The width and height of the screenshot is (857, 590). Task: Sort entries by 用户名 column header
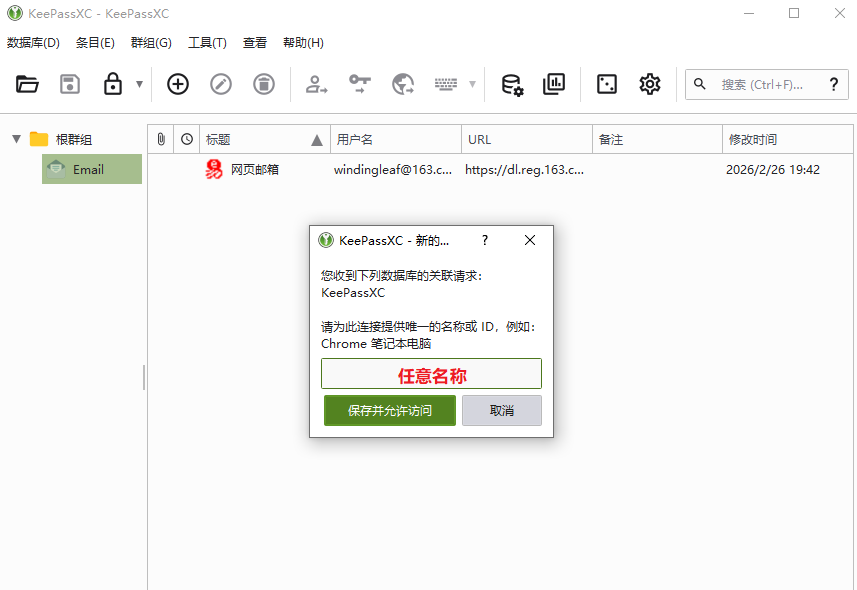pyautogui.click(x=396, y=139)
